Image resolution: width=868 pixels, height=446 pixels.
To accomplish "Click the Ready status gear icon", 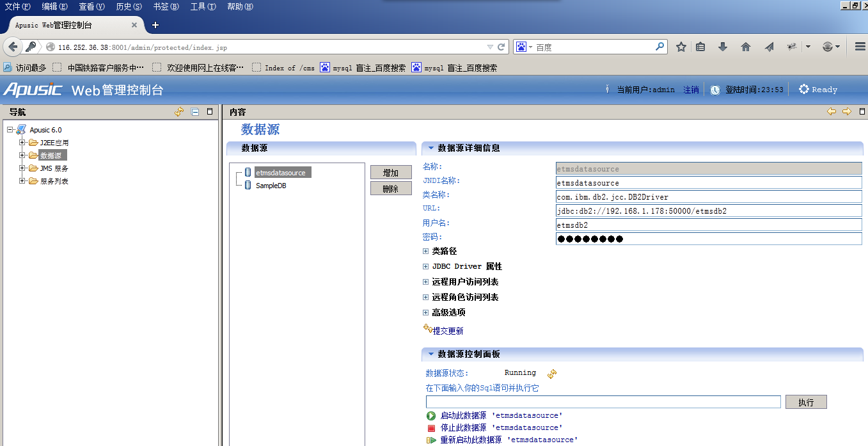I will point(804,90).
